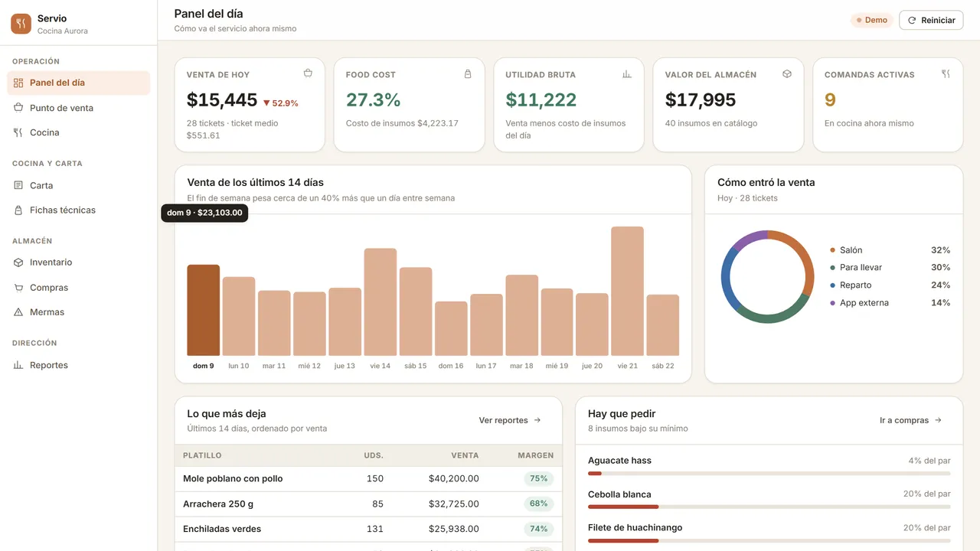
Task: Click the lock icon on Food Cost card
Action: point(468,74)
